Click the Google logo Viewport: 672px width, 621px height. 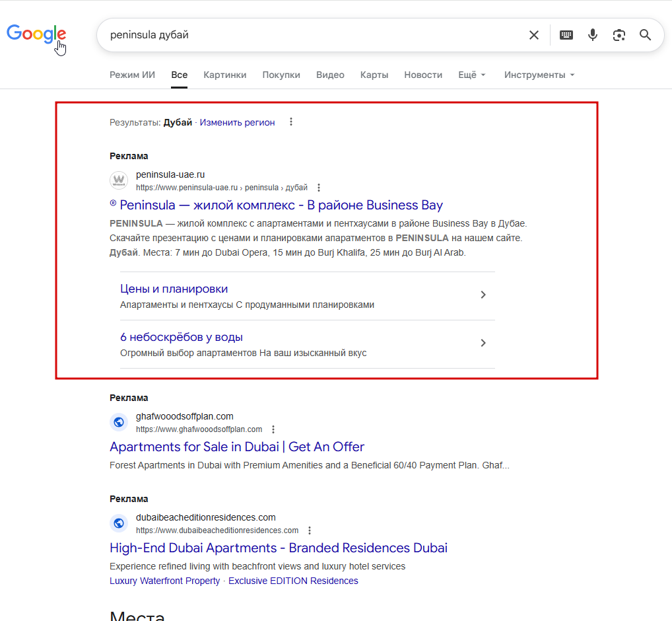[x=36, y=34]
